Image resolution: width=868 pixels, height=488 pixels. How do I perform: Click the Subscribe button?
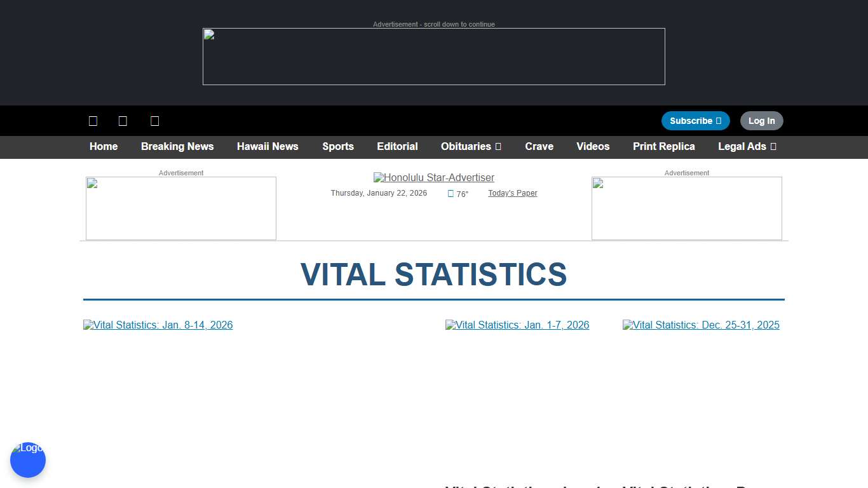pos(695,121)
